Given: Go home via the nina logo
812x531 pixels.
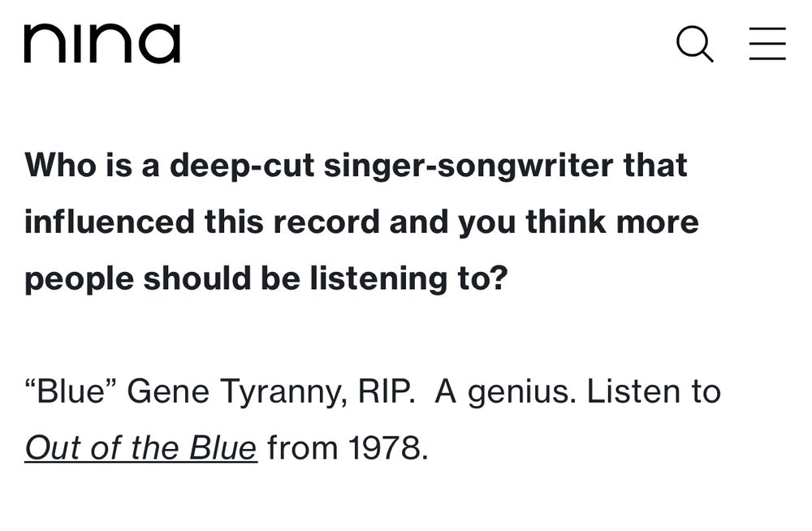Looking at the screenshot, I should (102, 44).
